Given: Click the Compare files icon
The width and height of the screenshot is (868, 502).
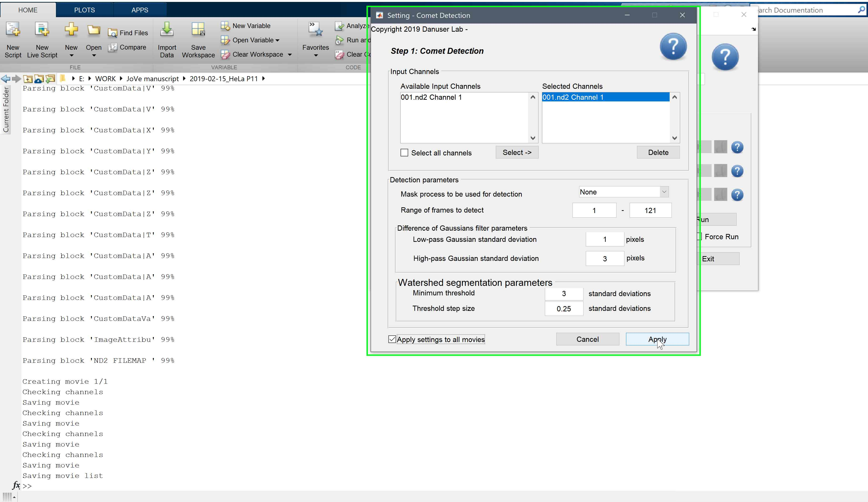Looking at the screenshot, I should 112,48.
